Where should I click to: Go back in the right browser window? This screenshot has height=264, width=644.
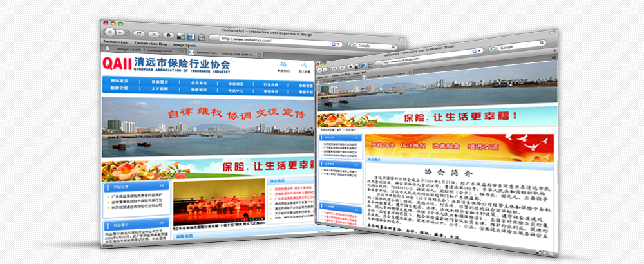coord(319,70)
